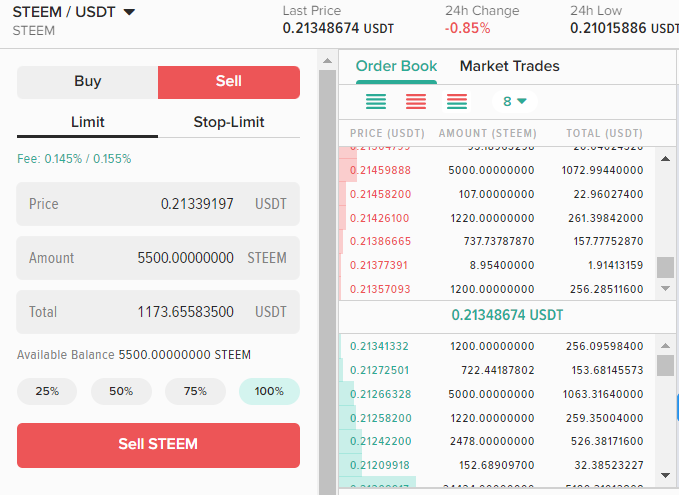The image size is (679, 495).
Task: Set amount to 25% of balance
Action: (47, 391)
